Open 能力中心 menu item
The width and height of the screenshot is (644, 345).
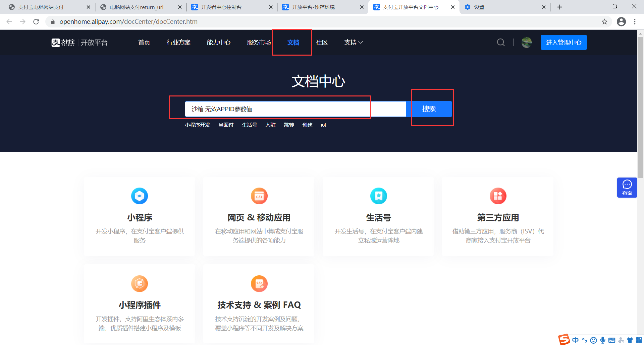(x=219, y=43)
